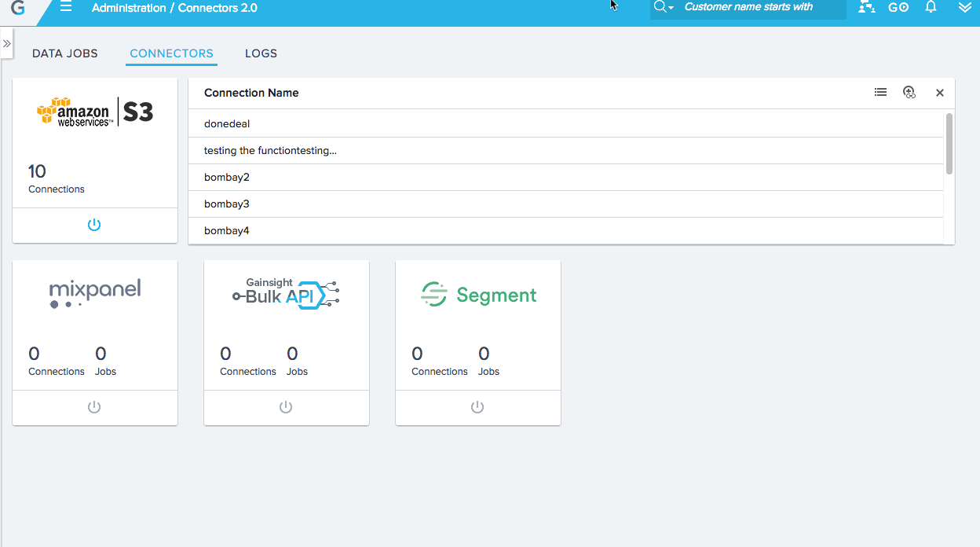This screenshot has width=980, height=547.
Task: Click the list view icon in connection panel
Action: (x=880, y=93)
